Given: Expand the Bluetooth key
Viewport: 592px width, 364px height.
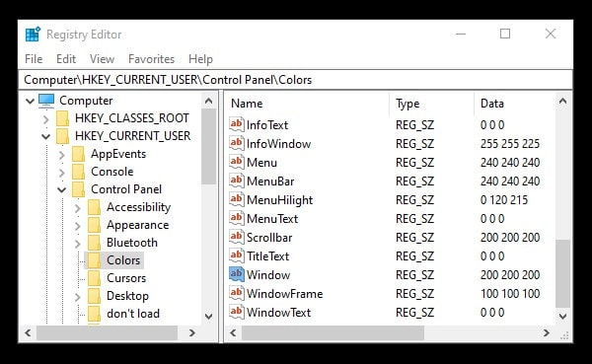Looking at the screenshot, I should [78, 244].
